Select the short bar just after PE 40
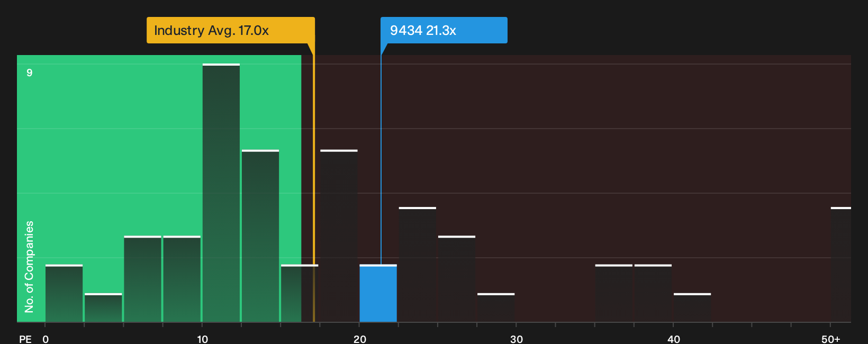The image size is (868, 344). click(692, 307)
